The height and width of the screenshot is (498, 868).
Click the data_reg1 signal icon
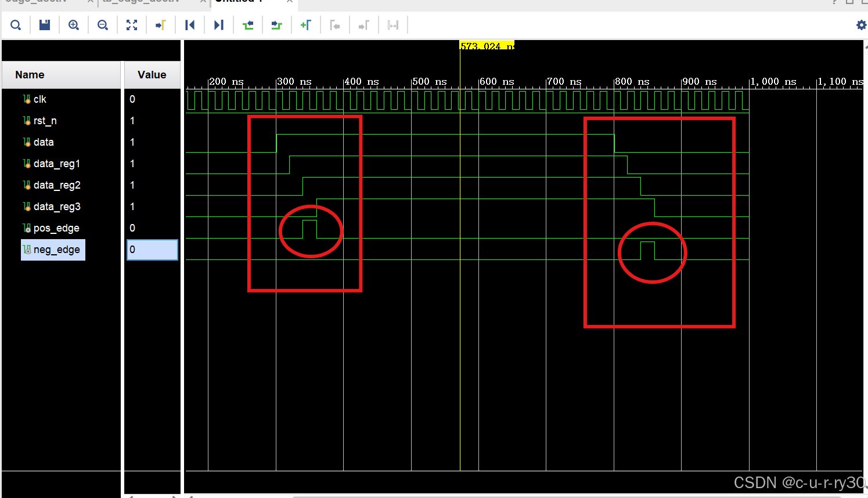tap(27, 164)
